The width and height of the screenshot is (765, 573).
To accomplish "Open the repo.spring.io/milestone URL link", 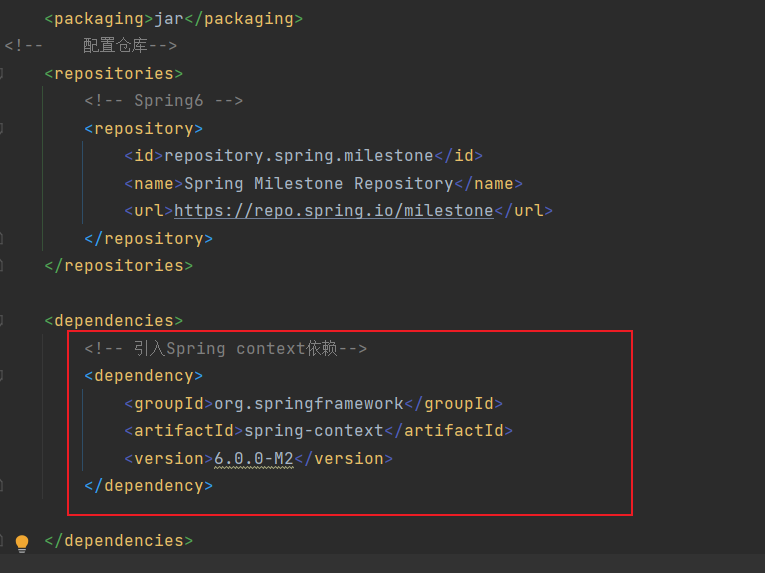I will coord(334,211).
